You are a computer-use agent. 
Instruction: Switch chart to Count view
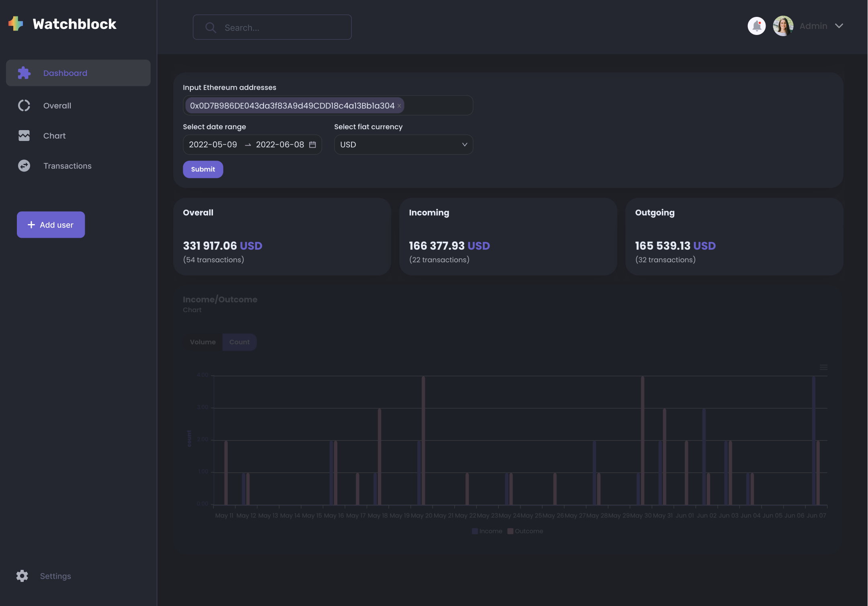pyautogui.click(x=239, y=342)
